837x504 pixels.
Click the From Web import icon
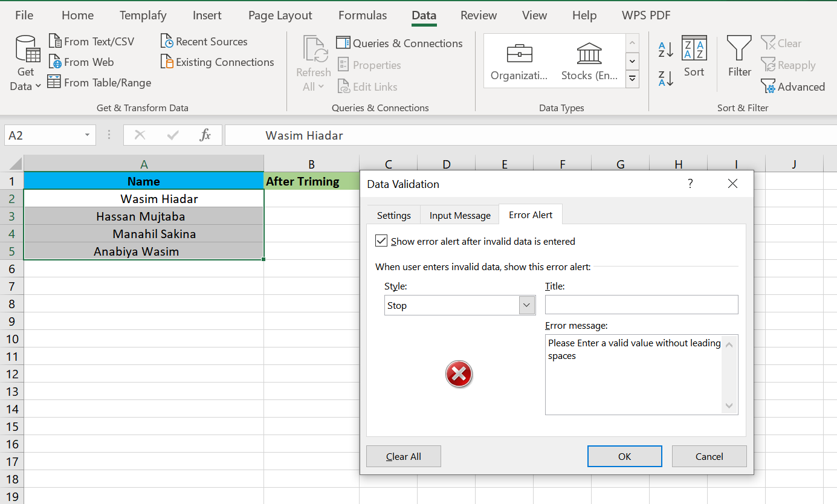coord(54,62)
